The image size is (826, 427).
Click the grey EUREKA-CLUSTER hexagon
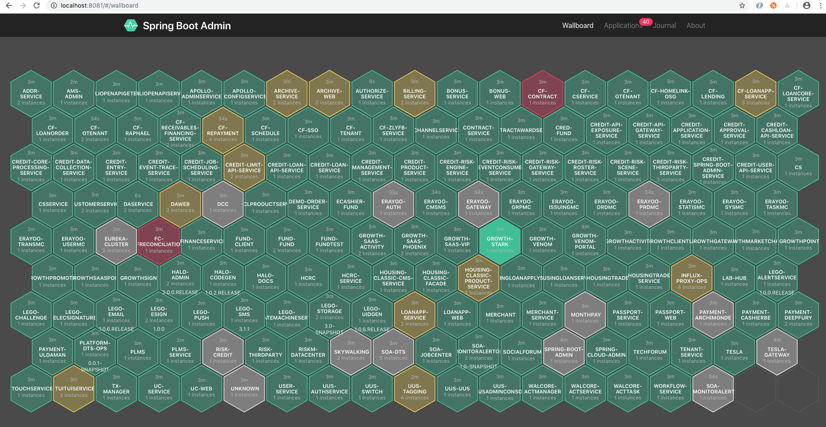[116, 241]
